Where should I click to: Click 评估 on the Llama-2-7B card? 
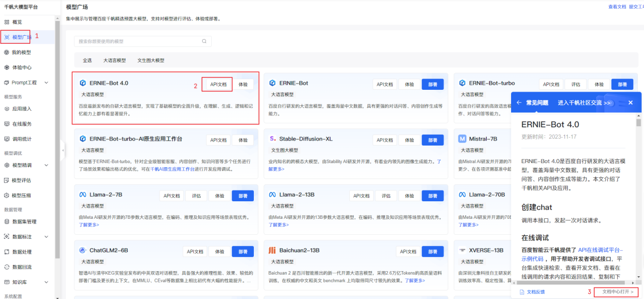pos(196,196)
